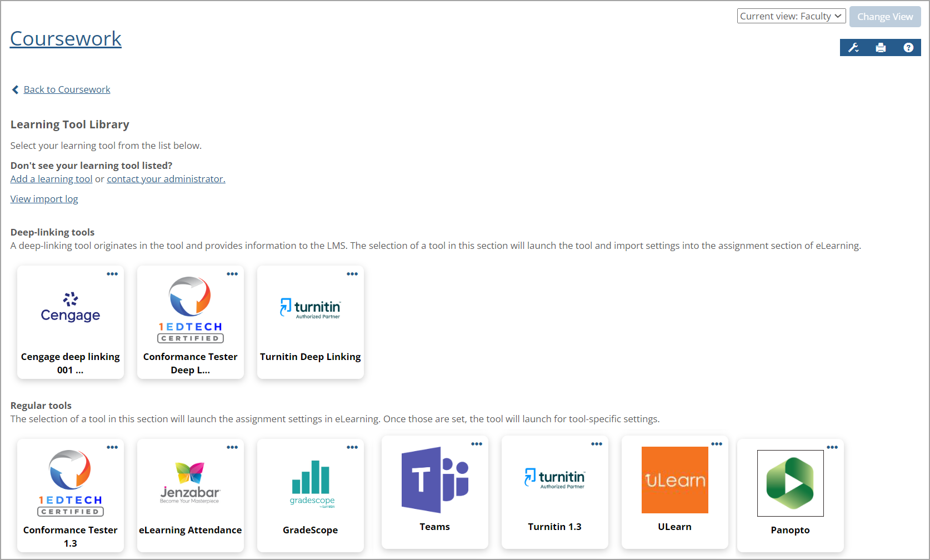Image resolution: width=930 pixels, height=560 pixels.
Task: Select the orange ULearn logo
Action: coord(675,480)
